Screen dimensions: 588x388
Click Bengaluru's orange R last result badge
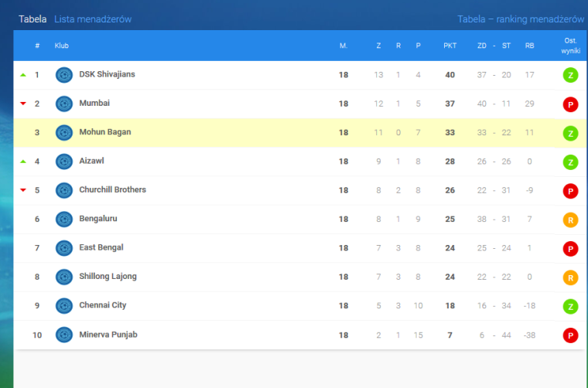click(570, 220)
